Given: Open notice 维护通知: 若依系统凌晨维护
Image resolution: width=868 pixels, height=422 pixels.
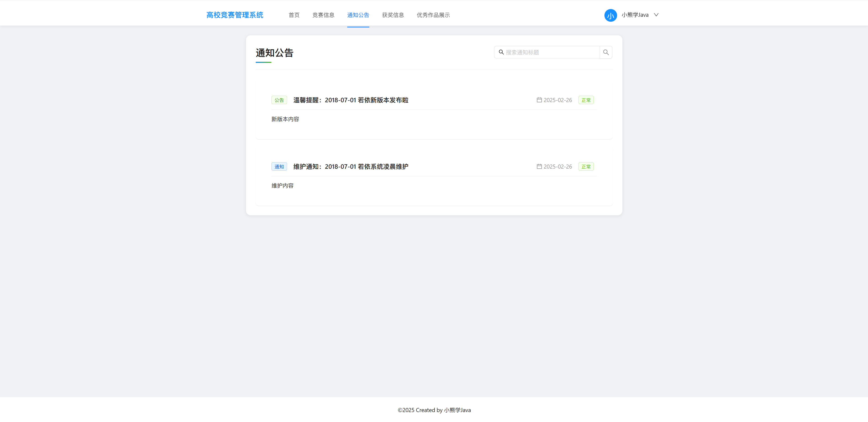Looking at the screenshot, I should click(350, 167).
